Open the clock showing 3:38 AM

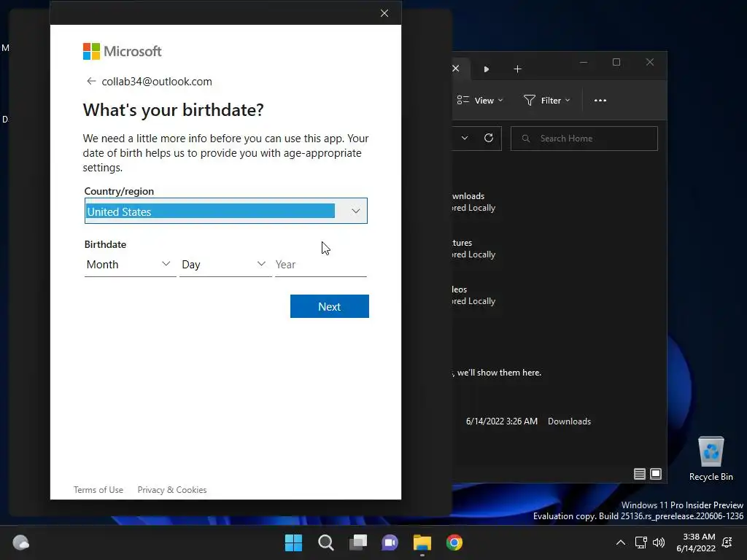tap(695, 542)
